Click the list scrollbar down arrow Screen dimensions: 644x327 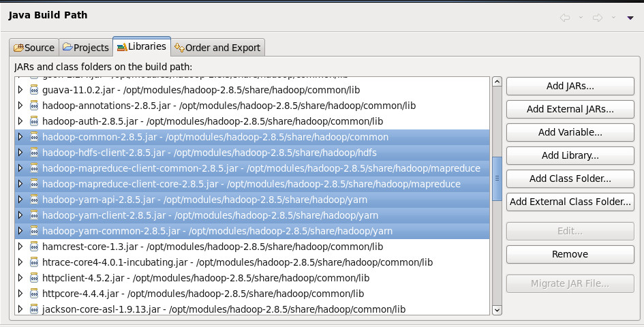click(x=497, y=310)
